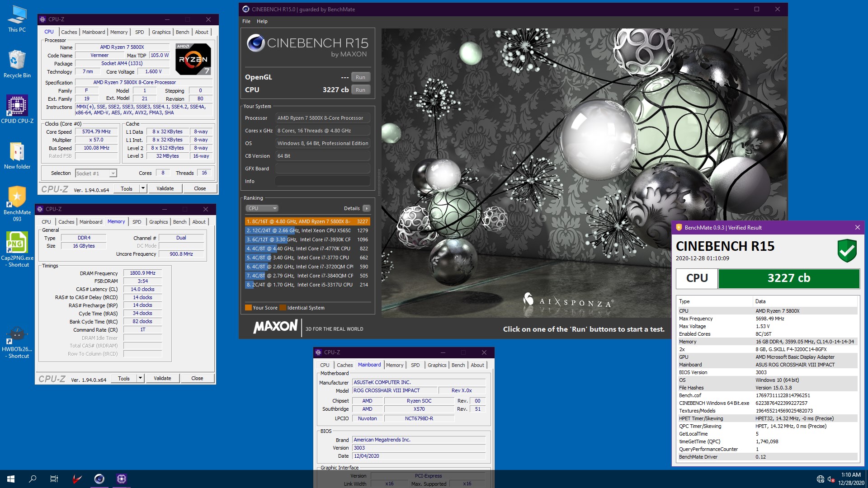Screen dimensions: 868x488
Task: Open the Help menu in Cinebench
Action: point(262,21)
